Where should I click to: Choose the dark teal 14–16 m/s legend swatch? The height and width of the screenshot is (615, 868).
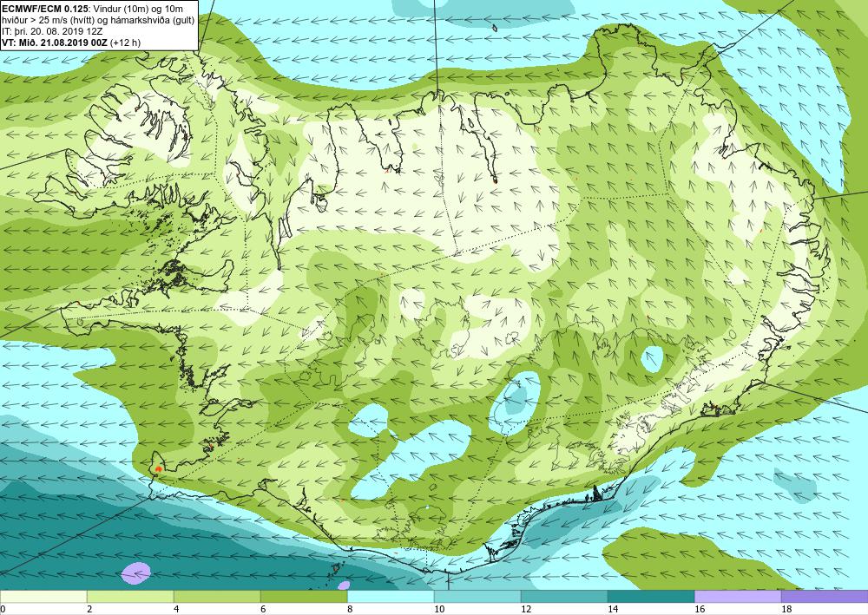[651, 597]
